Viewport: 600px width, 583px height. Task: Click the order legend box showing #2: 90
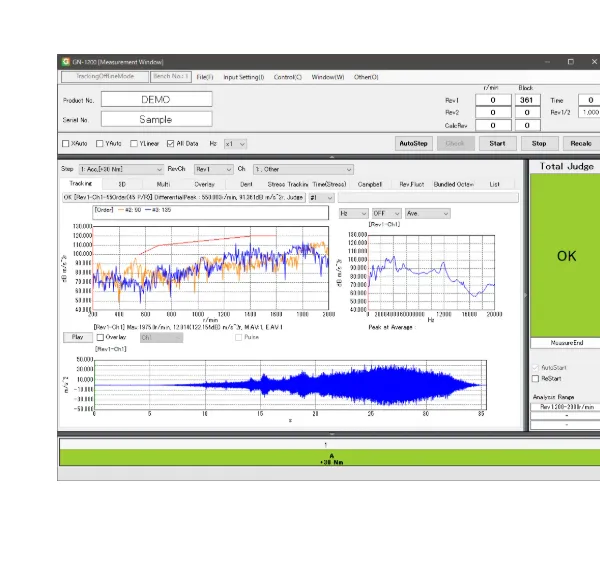210,212
